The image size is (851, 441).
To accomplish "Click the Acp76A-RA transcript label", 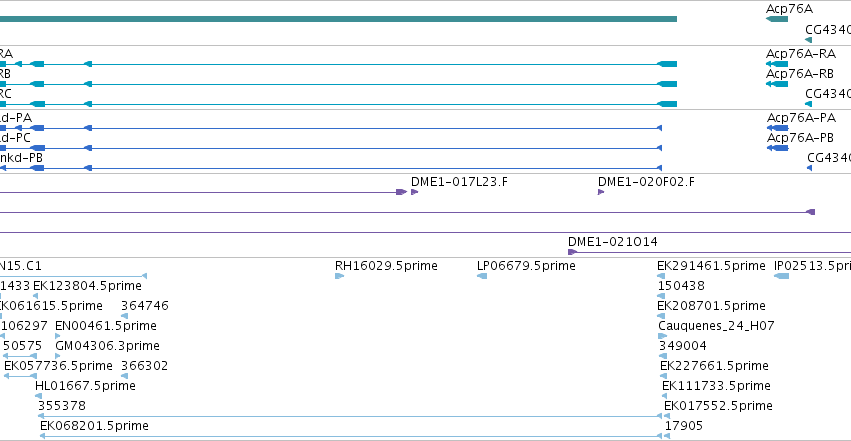I will coord(801,54).
